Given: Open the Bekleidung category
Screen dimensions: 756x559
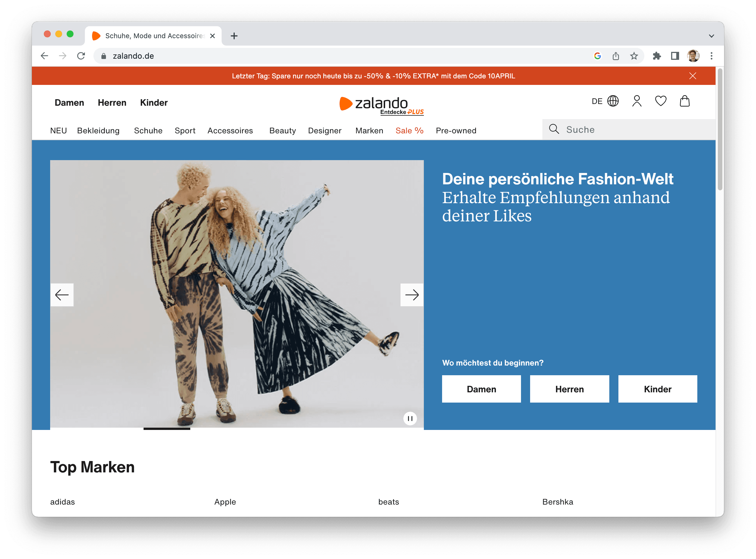Looking at the screenshot, I should tap(98, 130).
